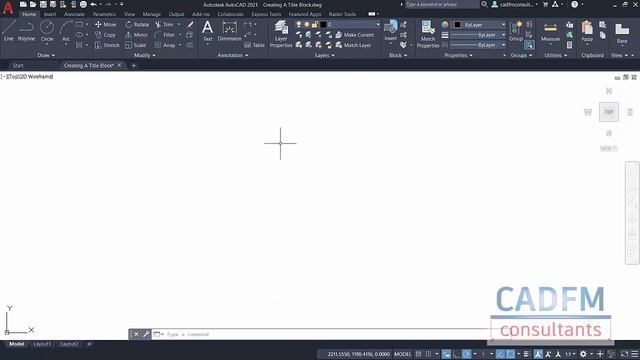Toggle object snap tracking in status bar
This screenshot has height=360, width=640.
point(500,354)
